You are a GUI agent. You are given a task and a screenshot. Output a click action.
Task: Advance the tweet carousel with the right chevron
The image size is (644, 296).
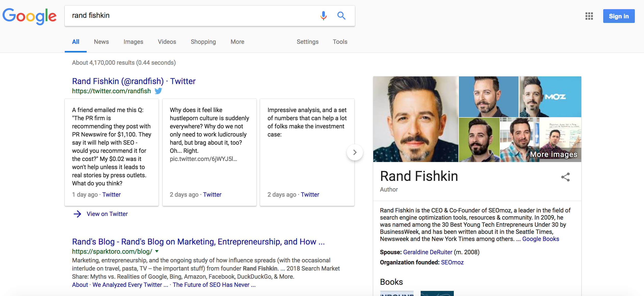coord(355,152)
